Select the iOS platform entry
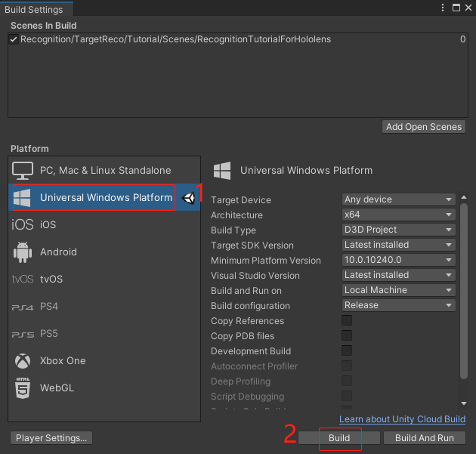The image size is (476, 454). click(104, 224)
